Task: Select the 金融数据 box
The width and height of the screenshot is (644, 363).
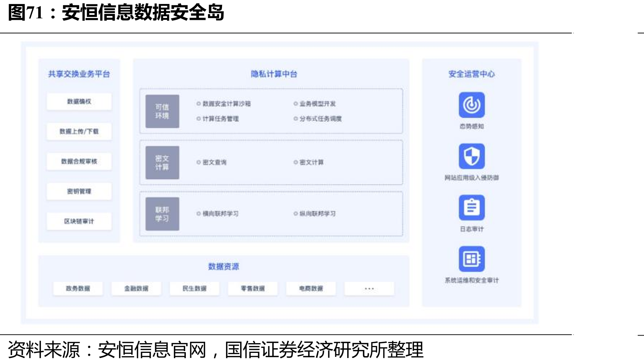Action: 136,289
